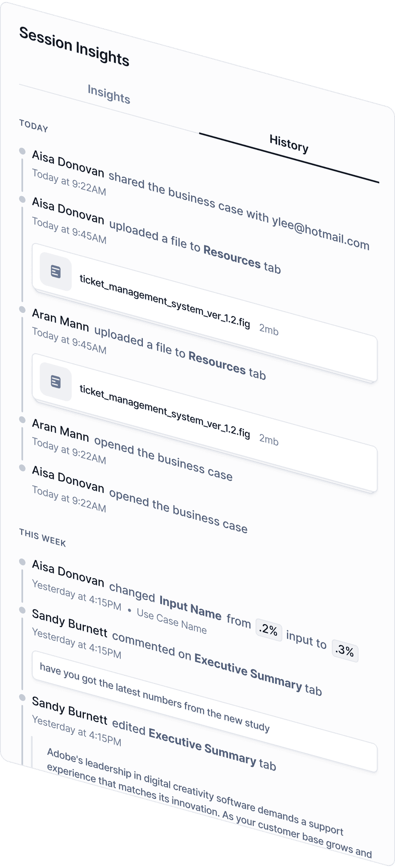Select Aran Mann opened the business case entry

pyautogui.click(x=132, y=450)
